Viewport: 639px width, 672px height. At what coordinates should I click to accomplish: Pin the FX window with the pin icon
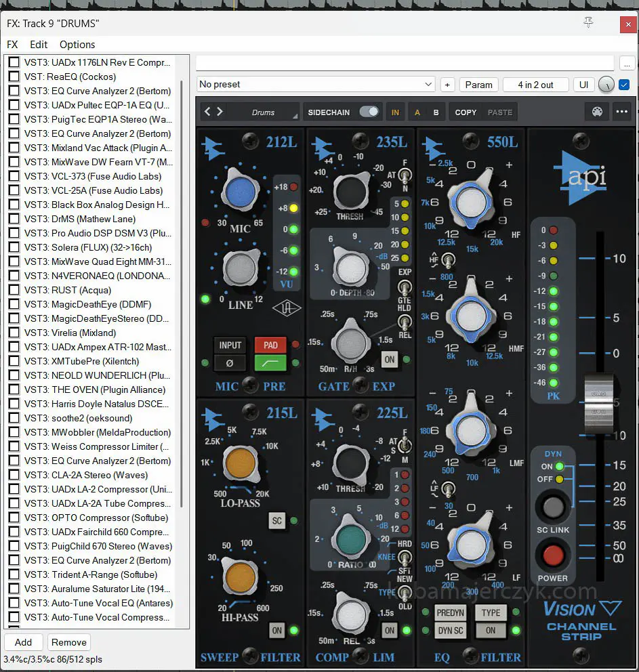tap(588, 23)
